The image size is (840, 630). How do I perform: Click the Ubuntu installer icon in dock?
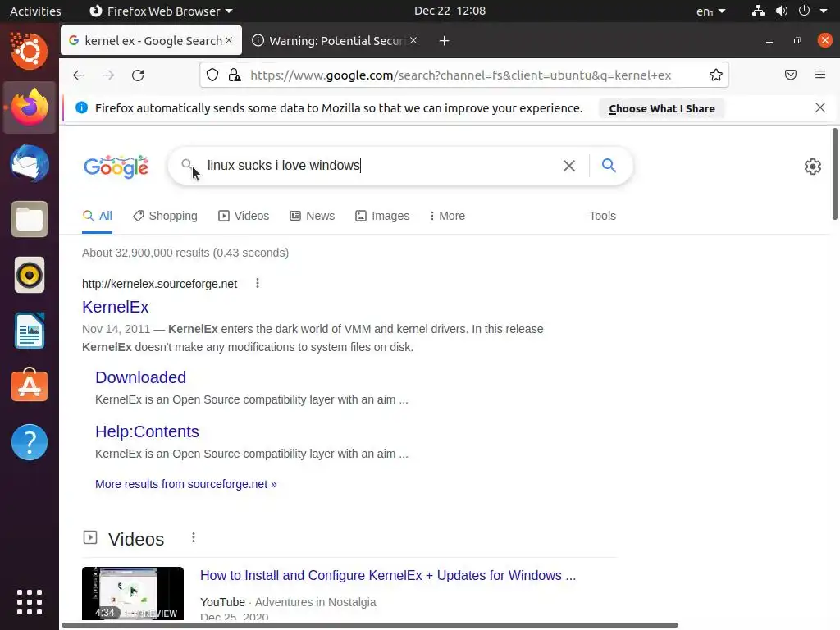click(x=30, y=52)
